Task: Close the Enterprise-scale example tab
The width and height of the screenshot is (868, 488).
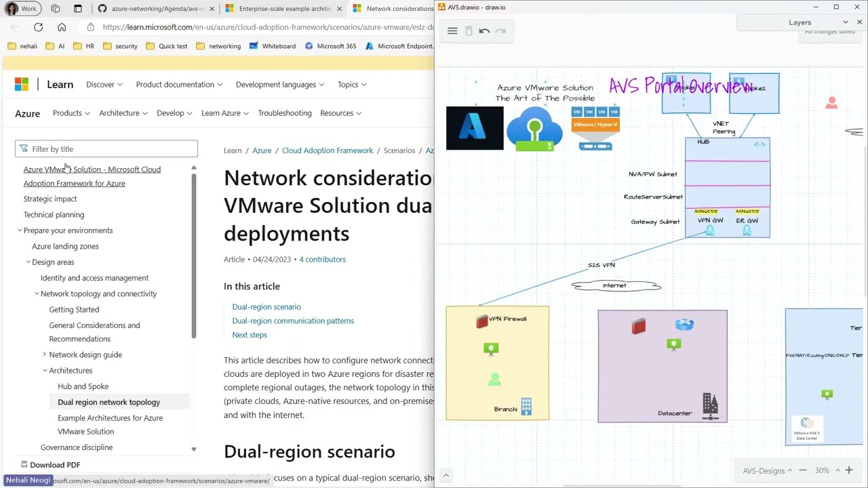Action: [340, 9]
